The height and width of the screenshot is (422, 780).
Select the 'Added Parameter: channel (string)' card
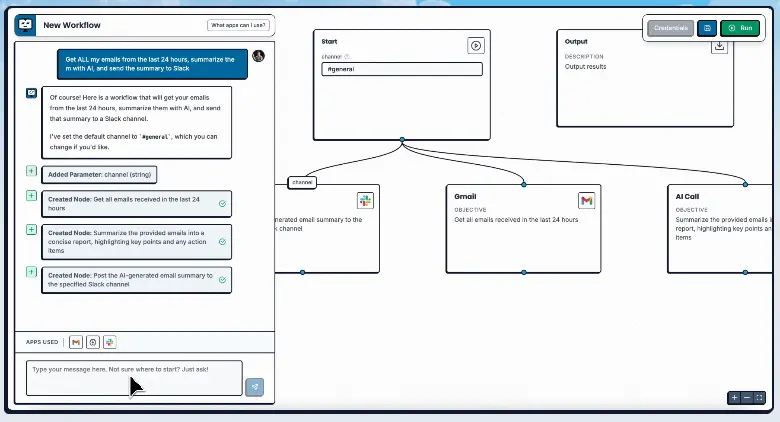click(x=99, y=175)
